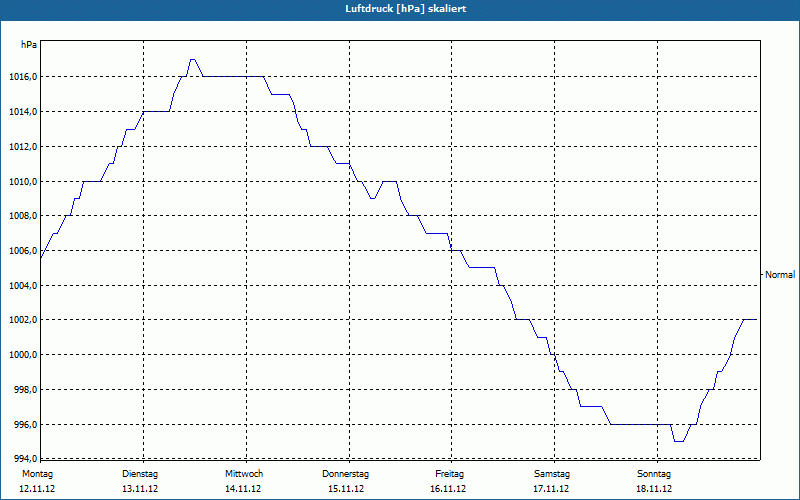Click the 16.11.12 date label
The height and width of the screenshot is (500, 800).
[x=448, y=489]
